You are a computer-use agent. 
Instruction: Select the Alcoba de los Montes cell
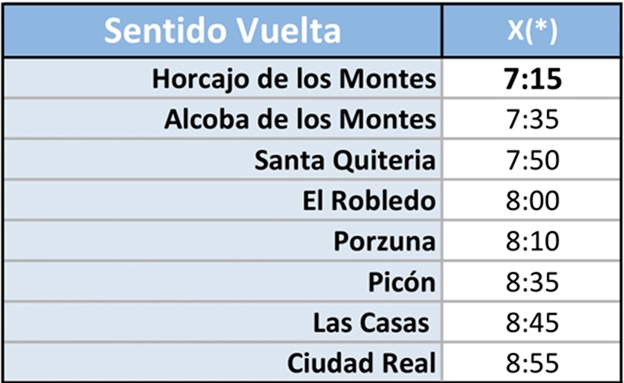(x=222, y=119)
